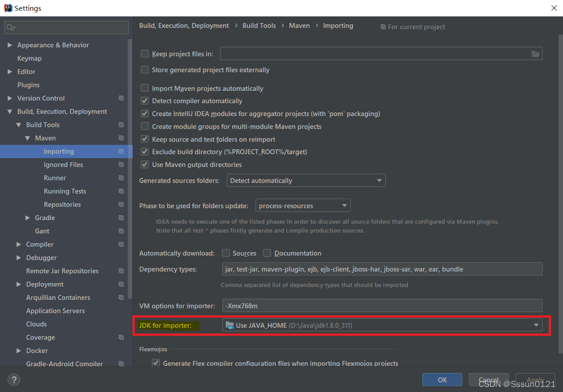This screenshot has height=392, width=563.
Task: Open folder browser for Keep project files
Action: point(536,54)
